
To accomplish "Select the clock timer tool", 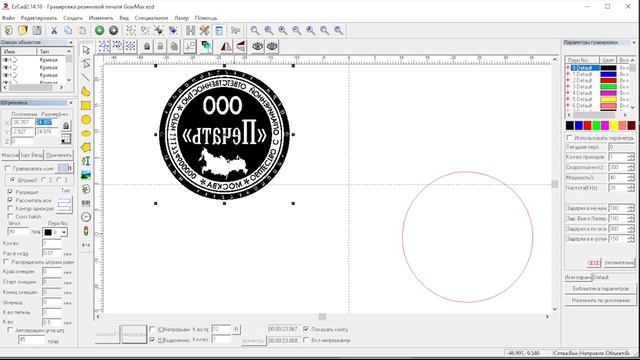I will (x=86, y=217).
